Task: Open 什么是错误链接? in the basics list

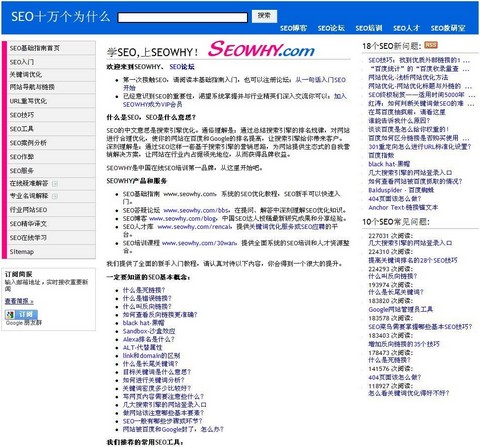Action: 147,298
